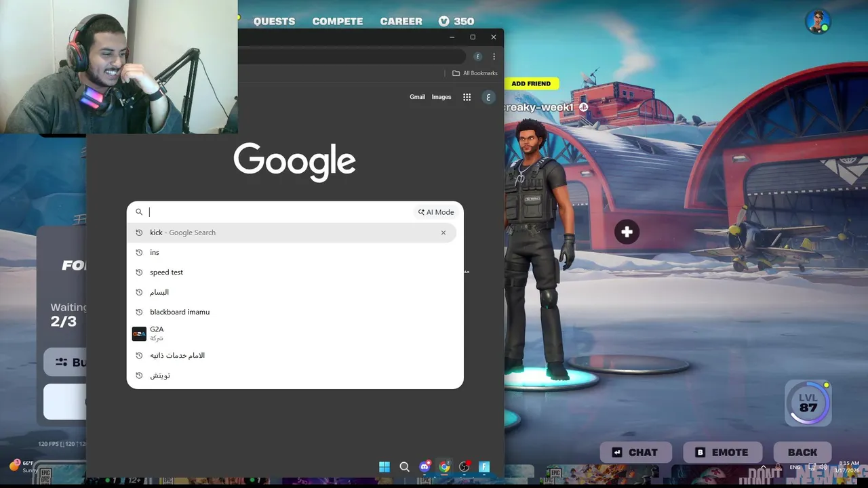Open the G2A company suggestion
Viewport: 868px width, 488px height.
(292, 333)
